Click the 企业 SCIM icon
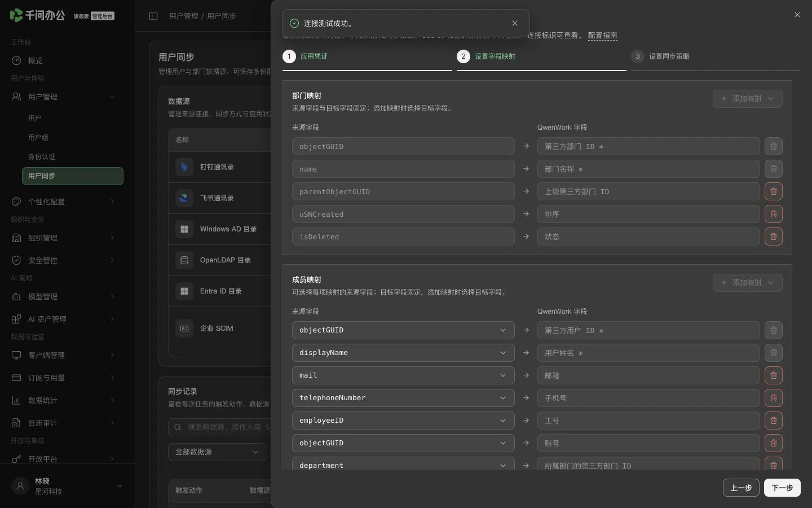Image resolution: width=812 pixels, height=508 pixels. click(x=184, y=328)
